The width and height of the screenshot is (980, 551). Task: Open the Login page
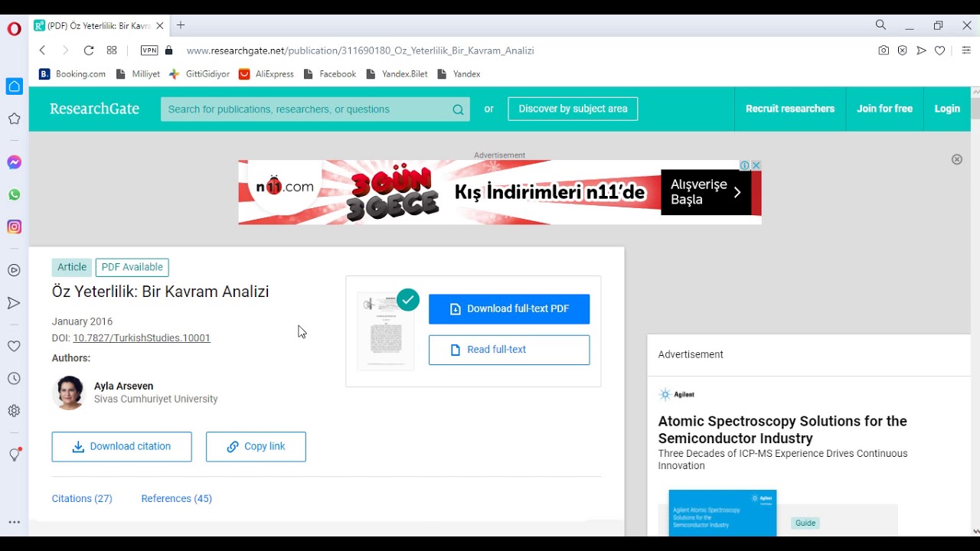click(947, 109)
